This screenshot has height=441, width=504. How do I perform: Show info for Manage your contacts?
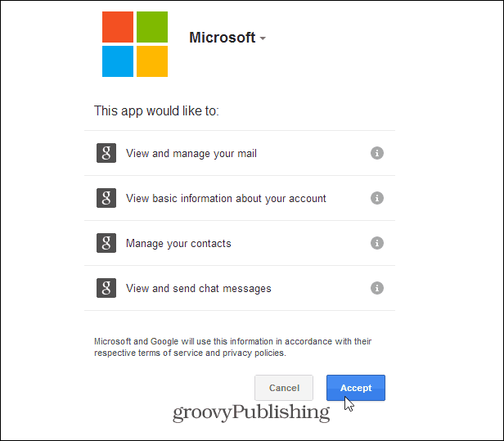click(x=377, y=243)
